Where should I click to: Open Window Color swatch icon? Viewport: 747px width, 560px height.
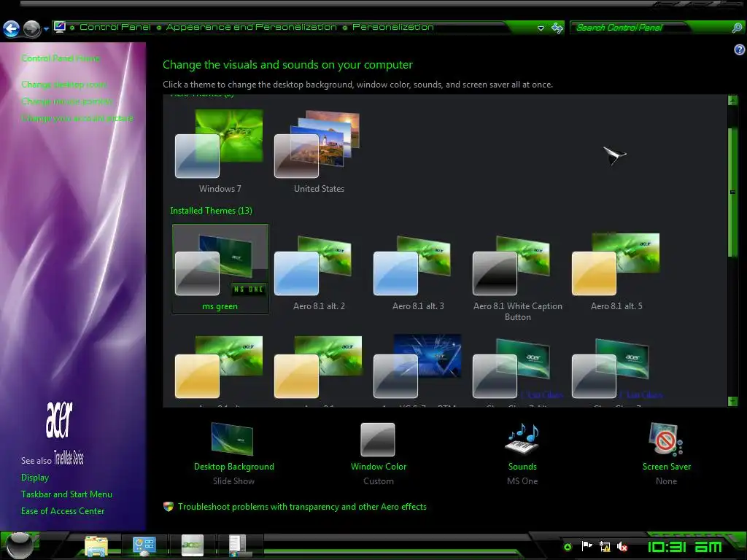coord(378,440)
